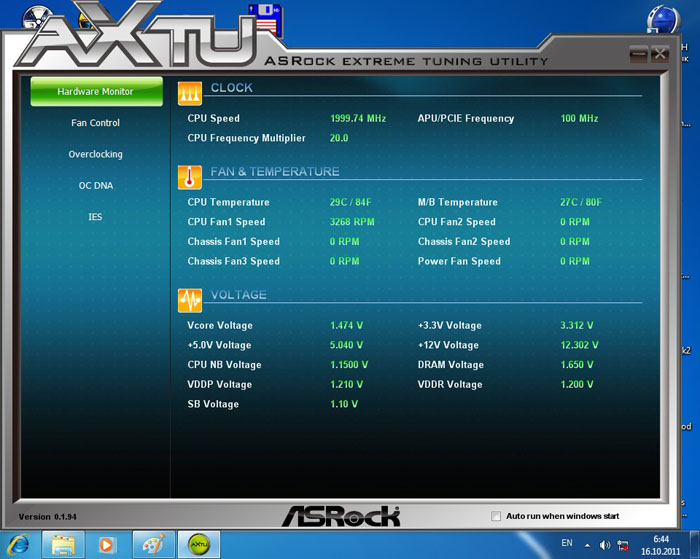The height and width of the screenshot is (559, 700).
Task: Click CPU Fan1 Speed 3268 RPM
Action: tap(352, 222)
